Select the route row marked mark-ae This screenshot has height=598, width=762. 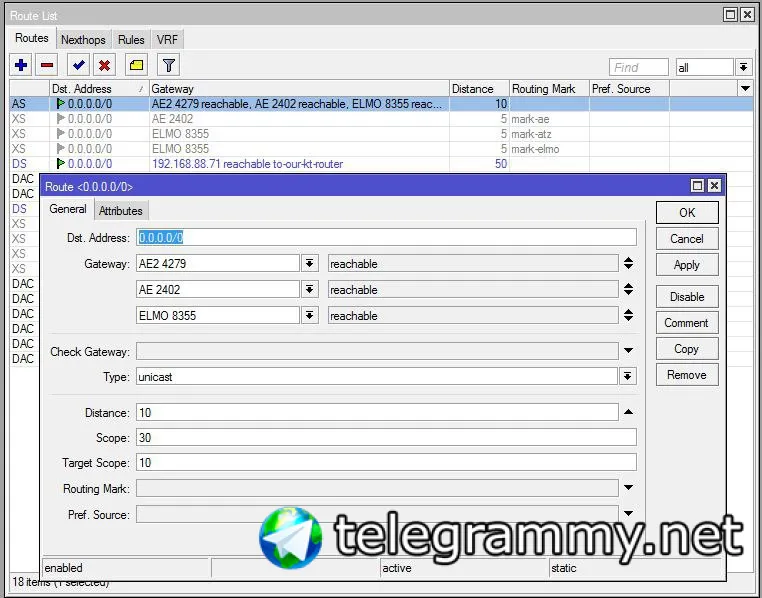(381, 119)
